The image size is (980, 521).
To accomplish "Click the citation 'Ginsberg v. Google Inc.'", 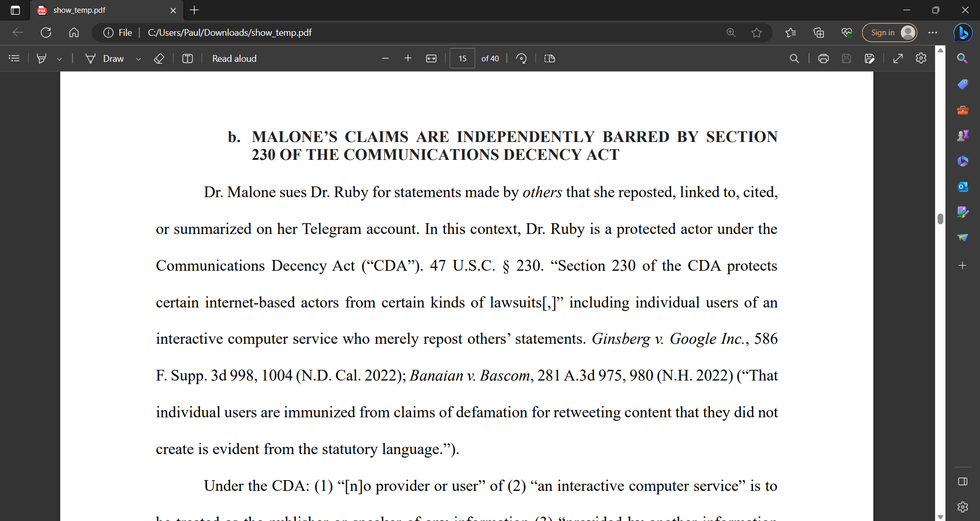I will point(668,339).
